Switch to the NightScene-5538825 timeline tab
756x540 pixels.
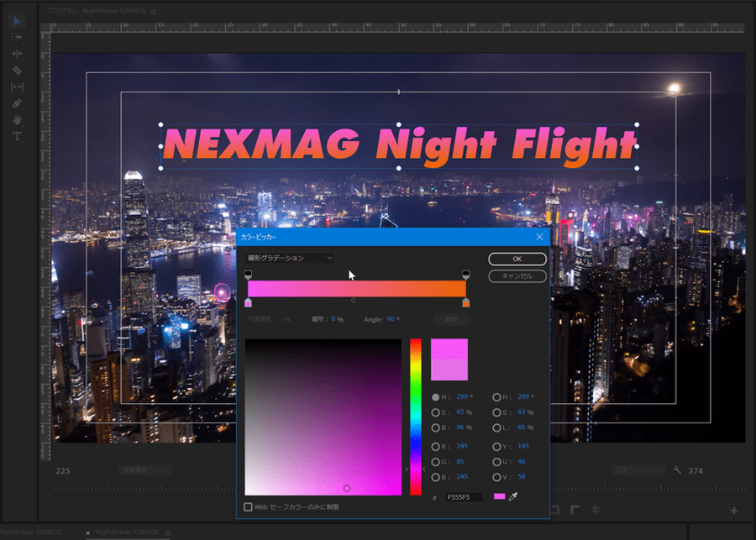tap(31, 532)
